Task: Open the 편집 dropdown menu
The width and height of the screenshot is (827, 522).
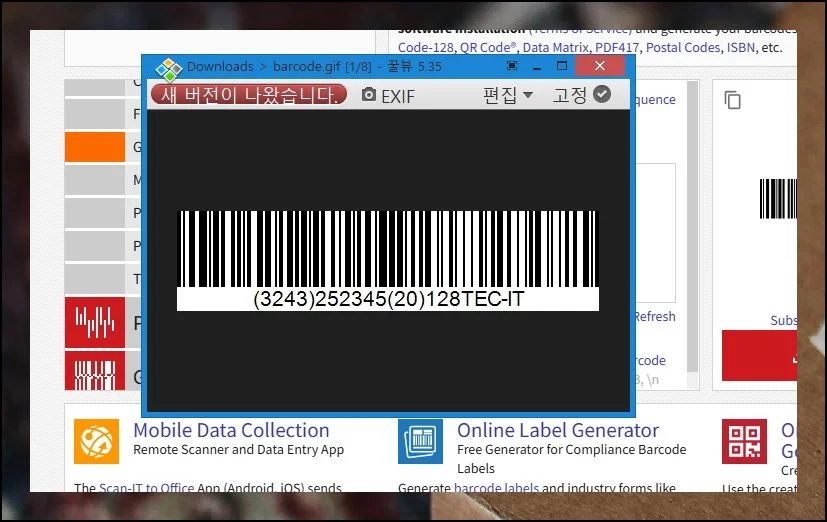Action: tap(507, 95)
